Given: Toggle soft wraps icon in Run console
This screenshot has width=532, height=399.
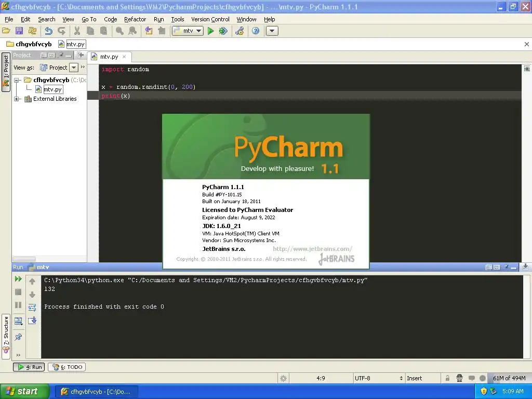Looking at the screenshot, I should pyautogui.click(x=32, y=308).
